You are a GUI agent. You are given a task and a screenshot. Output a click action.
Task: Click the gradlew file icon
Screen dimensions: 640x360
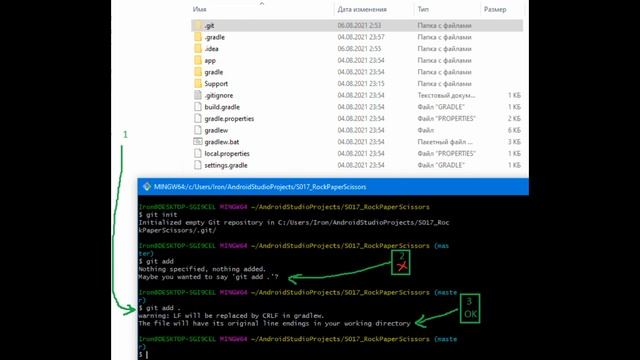click(x=198, y=130)
